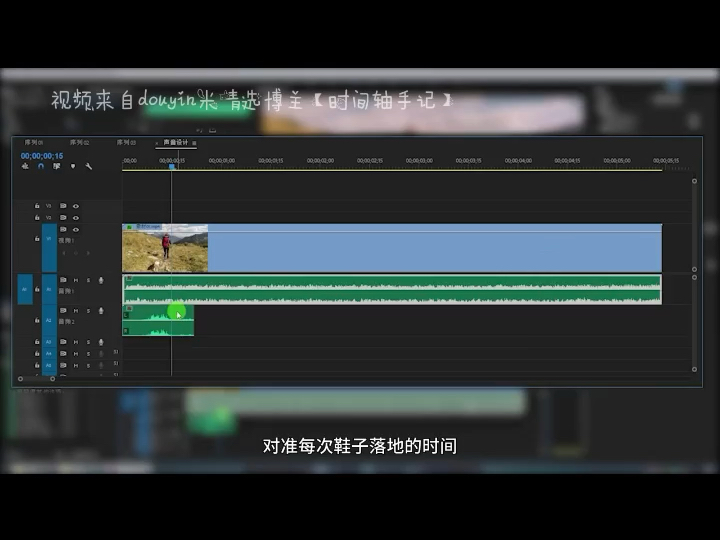Screen dimensions: 720x540
Task: Toggle the Snap magnet icon
Action: tap(41, 166)
